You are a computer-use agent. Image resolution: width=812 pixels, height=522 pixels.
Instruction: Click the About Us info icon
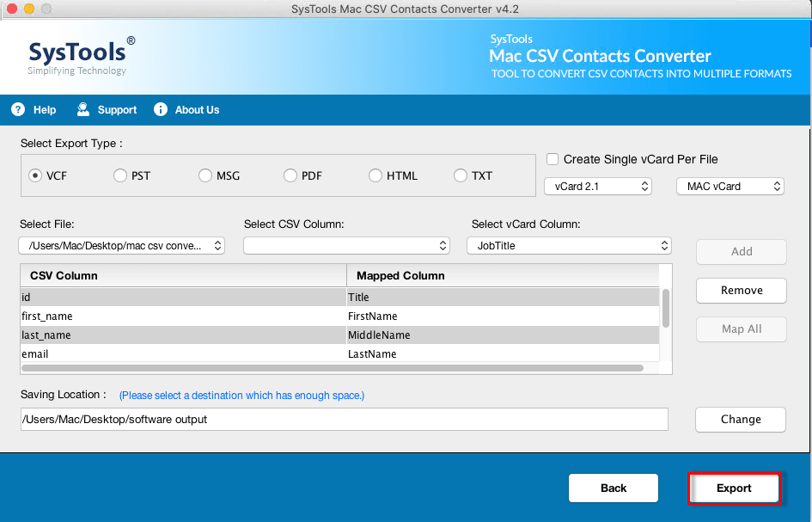[160, 109]
